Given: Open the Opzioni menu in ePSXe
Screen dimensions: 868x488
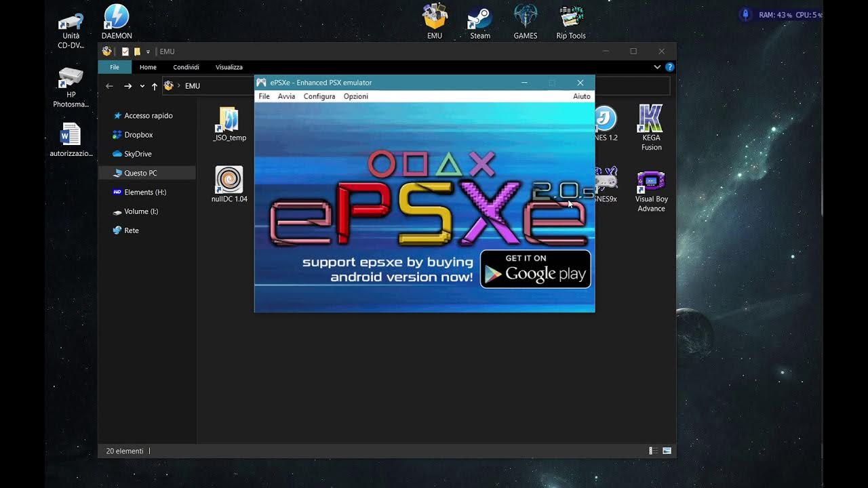Looking at the screenshot, I should (x=355, y=96).
